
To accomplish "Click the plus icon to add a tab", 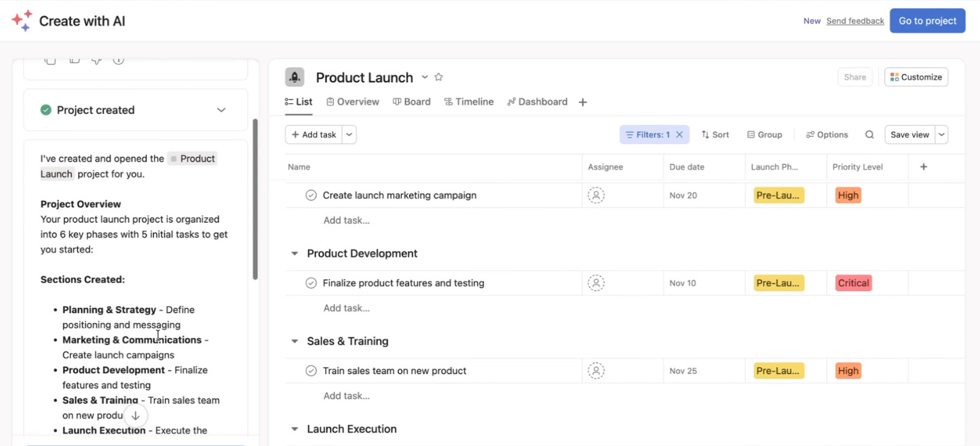I will point(583,102).
